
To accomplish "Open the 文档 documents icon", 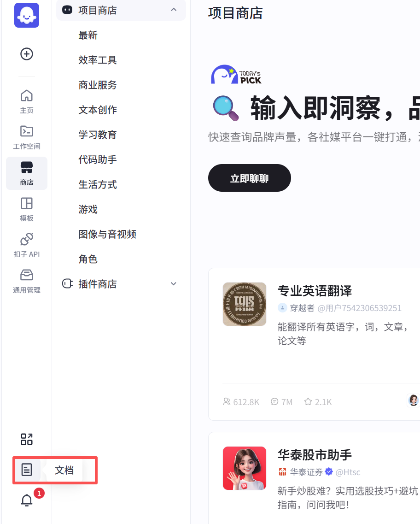I will click(27, 470).
